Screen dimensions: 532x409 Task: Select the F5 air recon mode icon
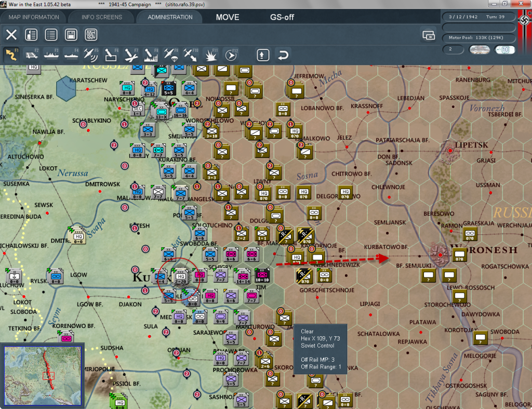(x=91, y=55)
